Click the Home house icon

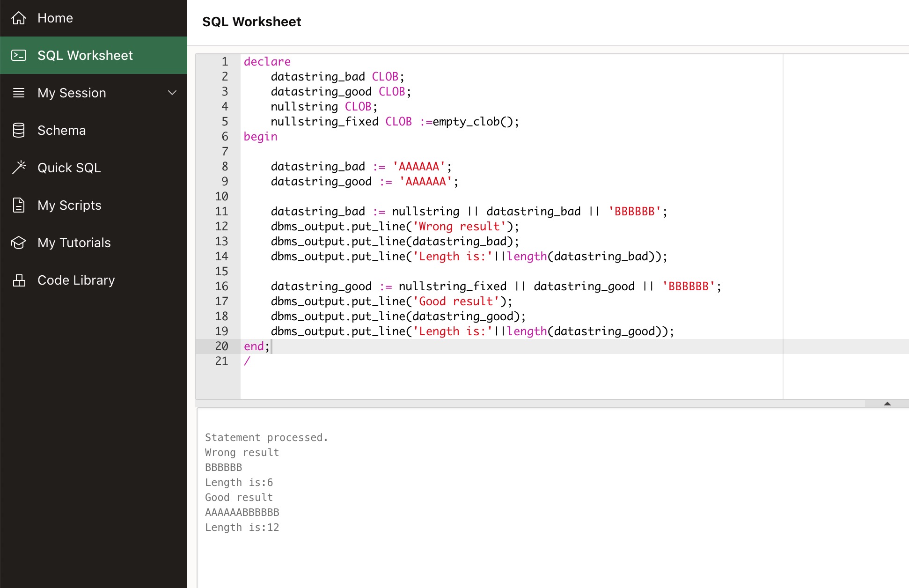pyautogui.click(x=19, y=18)
